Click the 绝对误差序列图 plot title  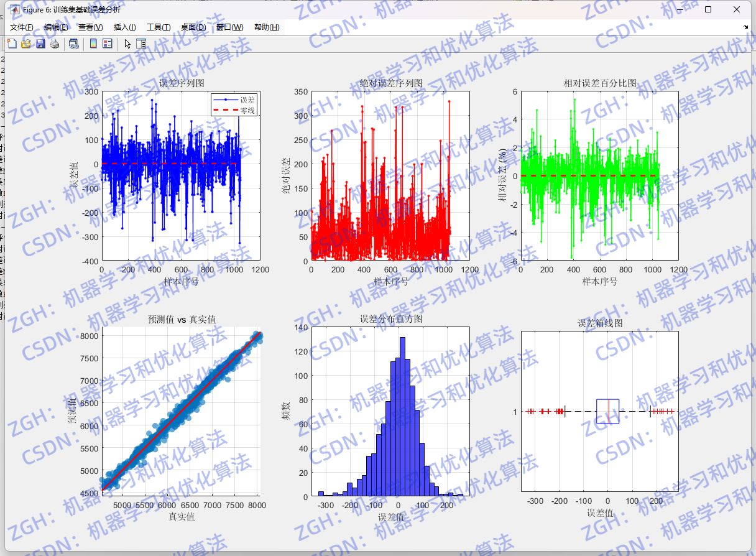(x=390, y=83)
